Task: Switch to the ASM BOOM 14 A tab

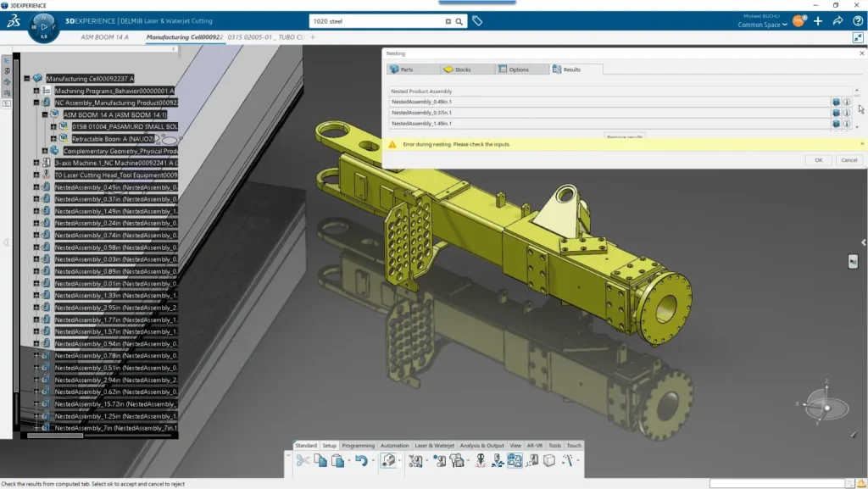Action: pyautogui.click(x=104, y=37)
